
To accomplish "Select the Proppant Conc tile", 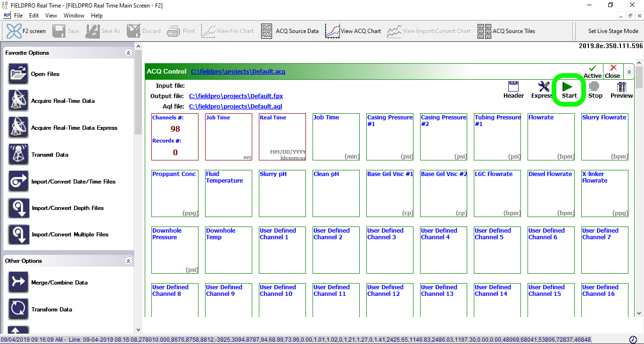I will pos(175,193).
